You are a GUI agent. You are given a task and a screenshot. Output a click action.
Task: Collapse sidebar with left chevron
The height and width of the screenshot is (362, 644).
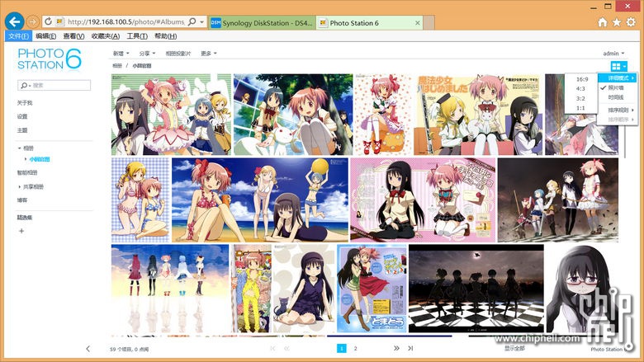point(88,349)
